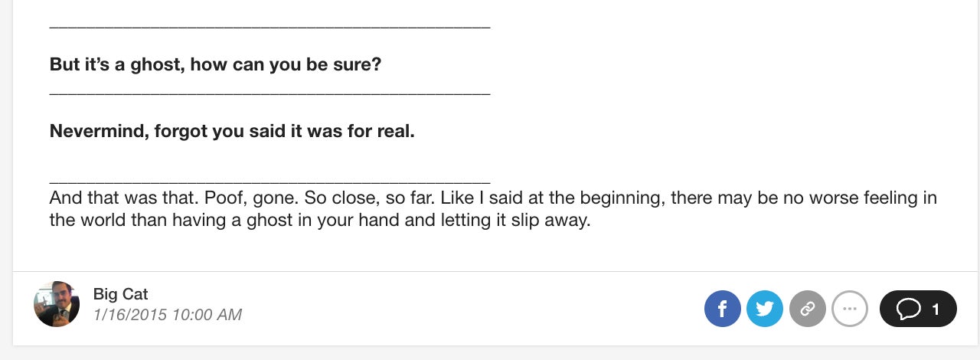
Task: Click the 1/16/2015 10:00 AM timestamp
Action: click(x=167, y=315)
